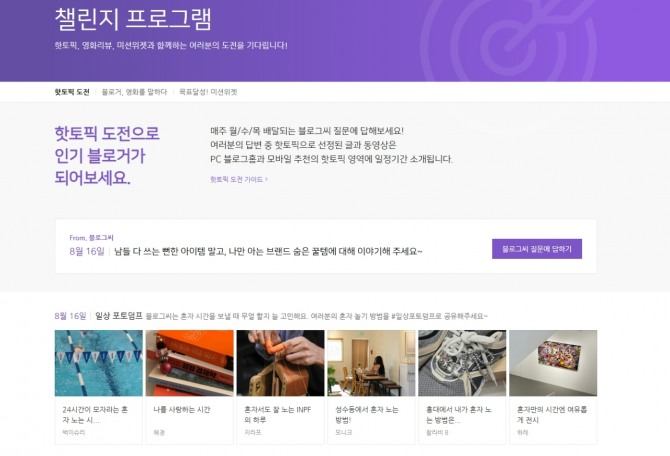Viewport: 670px width, 456px height.
Task: Open post 혼자서도 잘 노는 INPF의 하루
Action: (x=277, y=415)
